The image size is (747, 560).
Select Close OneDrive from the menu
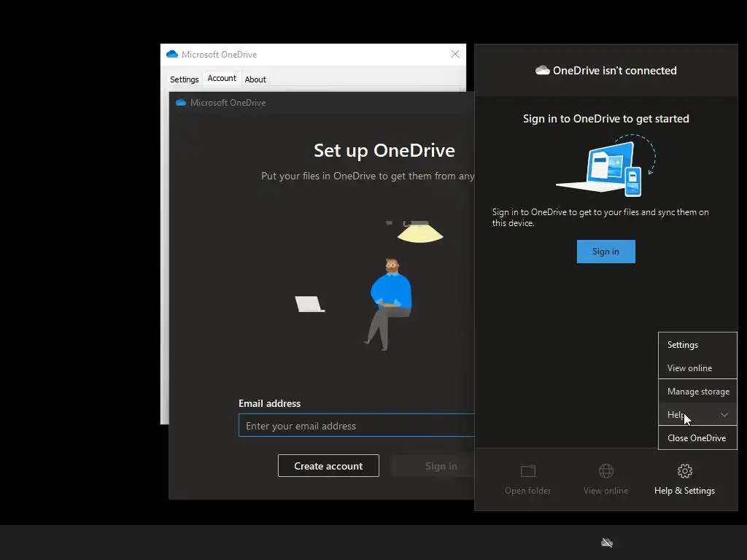(697, 438)
